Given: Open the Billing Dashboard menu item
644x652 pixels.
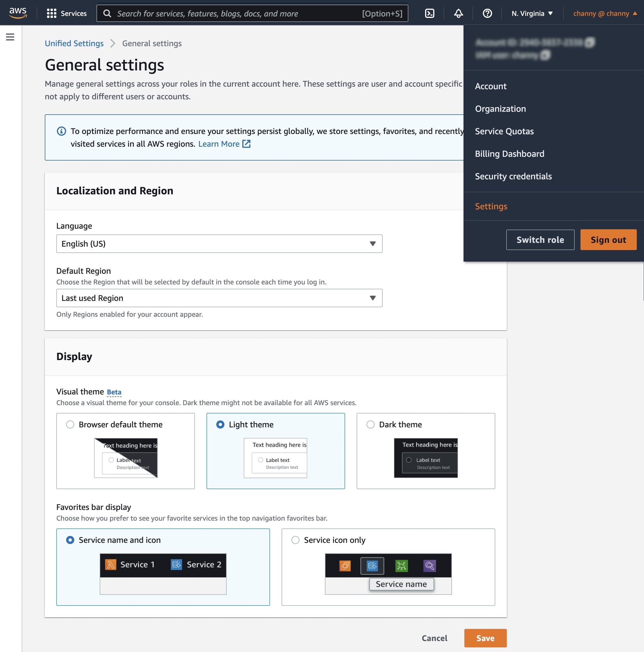Looking at the screenshot, I should point(509,153).
